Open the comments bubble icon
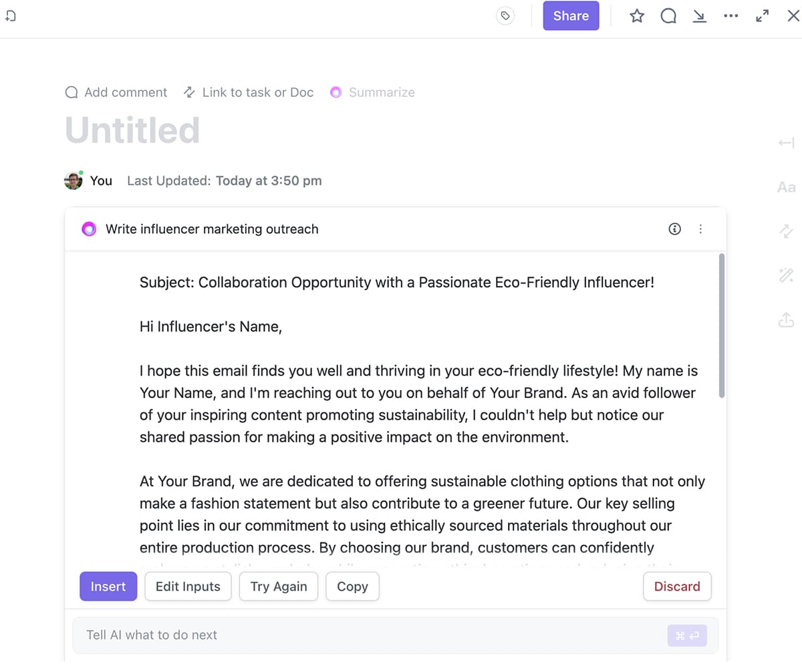This screenshot has width=802, height=672. pyautogui.click(x=668, y=16)
